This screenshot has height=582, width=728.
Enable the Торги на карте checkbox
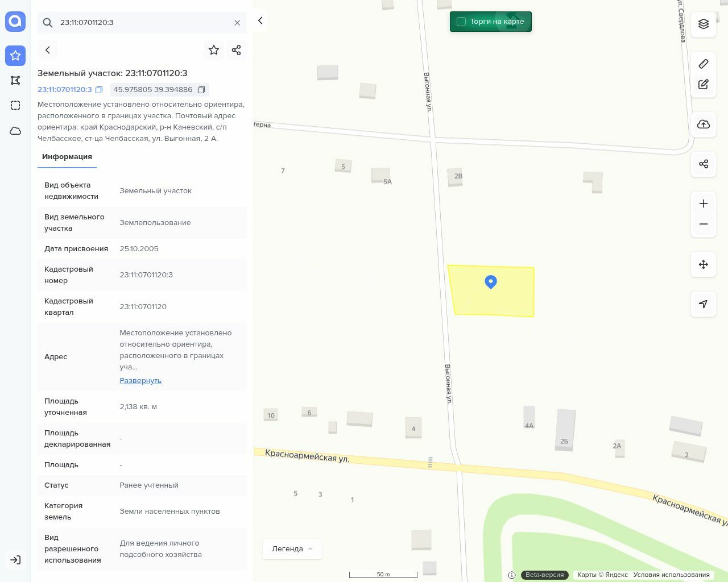tap(461, 22)
